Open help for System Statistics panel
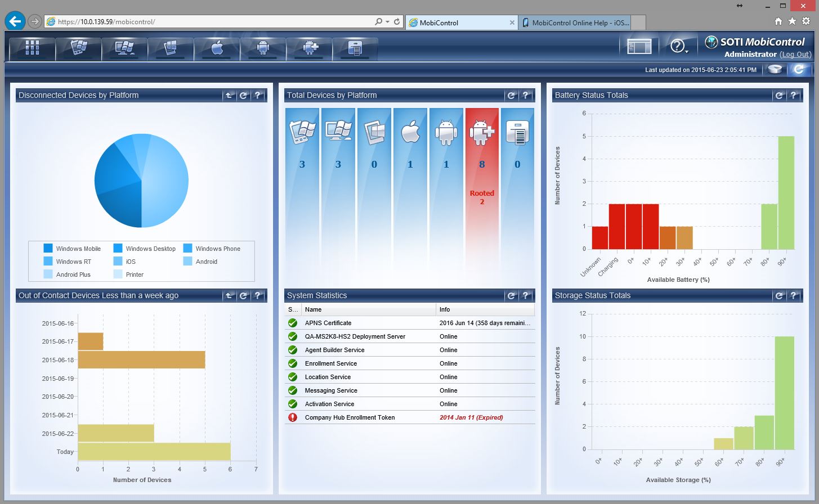Screen dimensions: 819x504 (x=526, y=295)
